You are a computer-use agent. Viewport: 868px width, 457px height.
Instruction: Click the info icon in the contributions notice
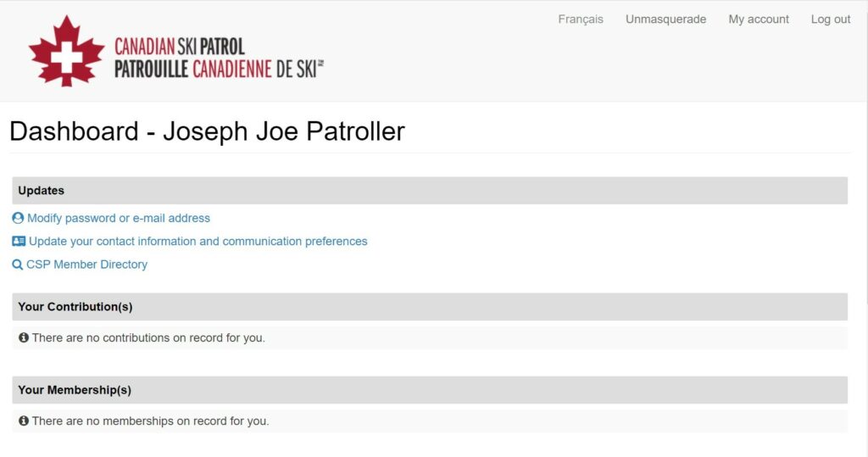24,337
